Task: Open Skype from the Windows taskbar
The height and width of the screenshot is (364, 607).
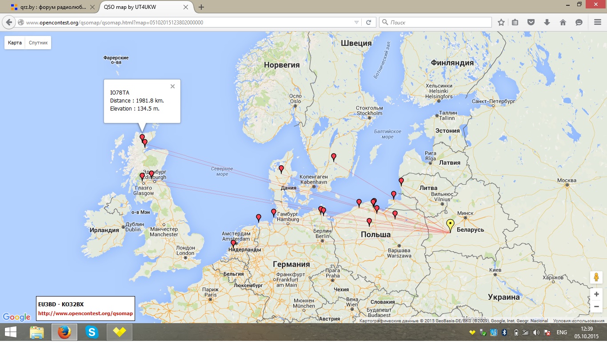Action: point(92,332)
